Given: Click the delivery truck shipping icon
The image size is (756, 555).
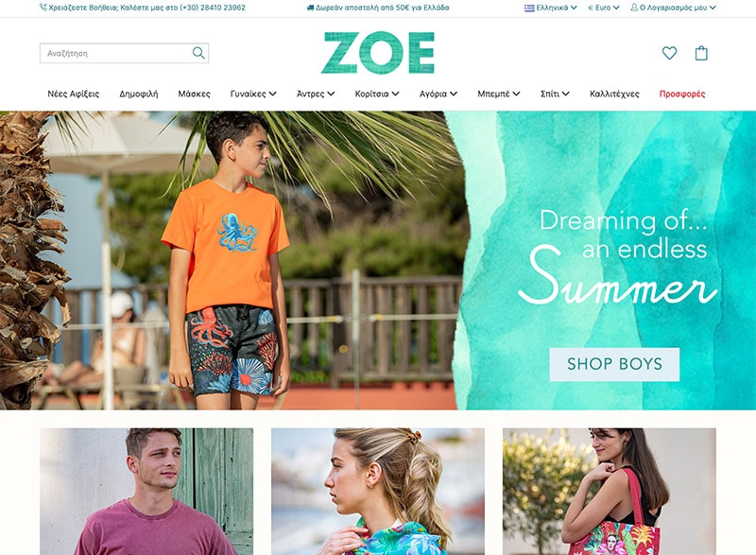Looking at the screenshot, I should point(311,8).
